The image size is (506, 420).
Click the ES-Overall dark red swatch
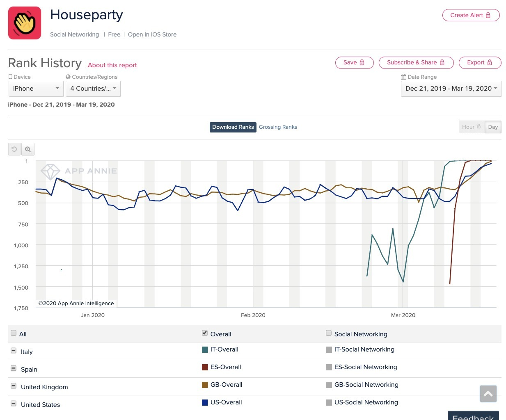click(x=205, y=367)
